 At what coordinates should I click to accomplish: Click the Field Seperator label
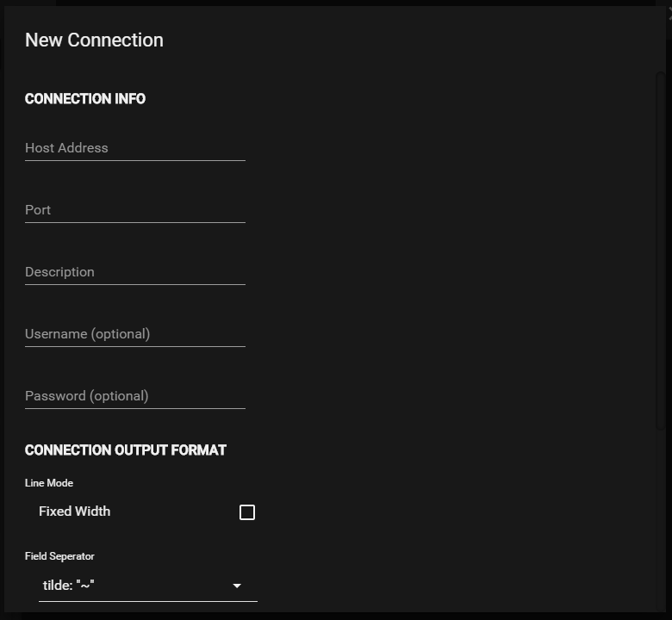[x=59, y=556]
